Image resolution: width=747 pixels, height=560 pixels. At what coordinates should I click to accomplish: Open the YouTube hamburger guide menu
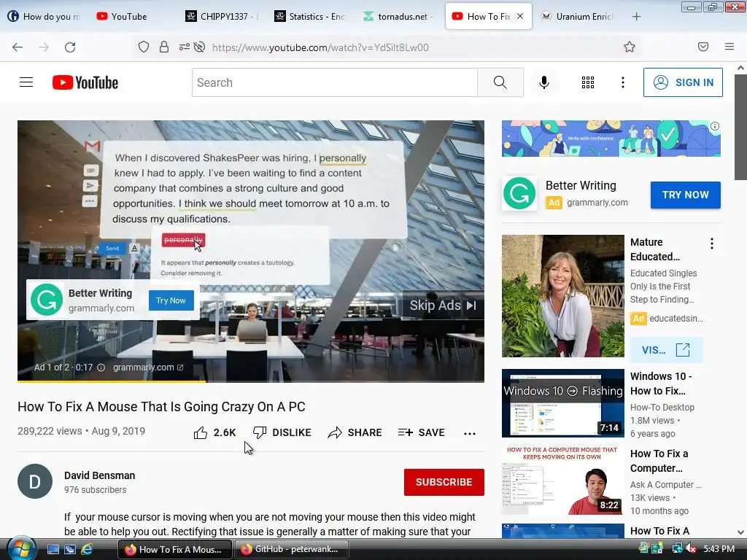coord(26,82)
